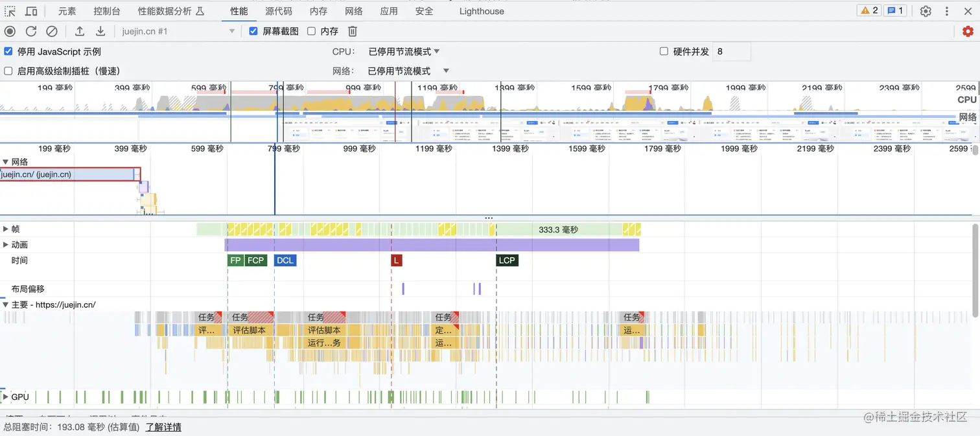980x436 pixels.
Task: Click the 了解详情 link
Action: pyautogui.click(x=163, y=427)
